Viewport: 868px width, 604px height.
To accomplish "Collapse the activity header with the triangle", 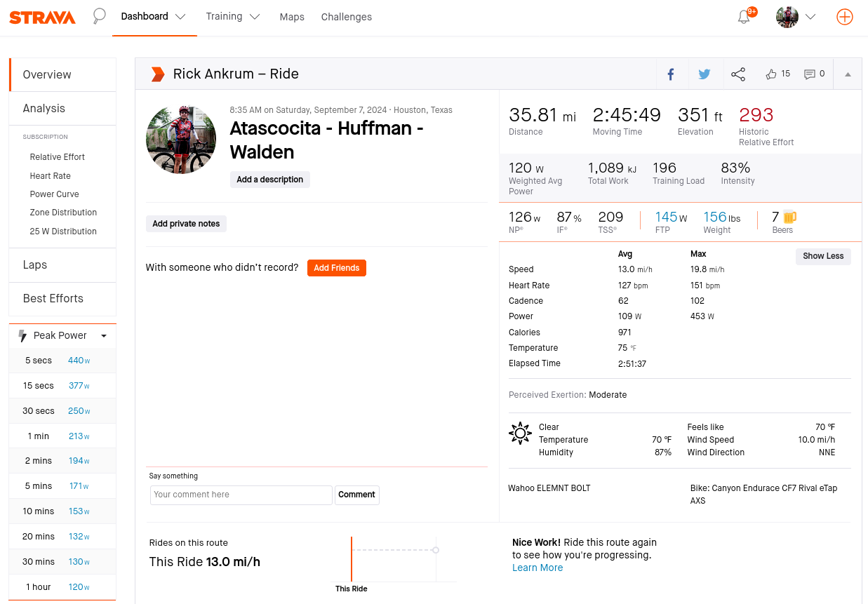I will [848, 74].
